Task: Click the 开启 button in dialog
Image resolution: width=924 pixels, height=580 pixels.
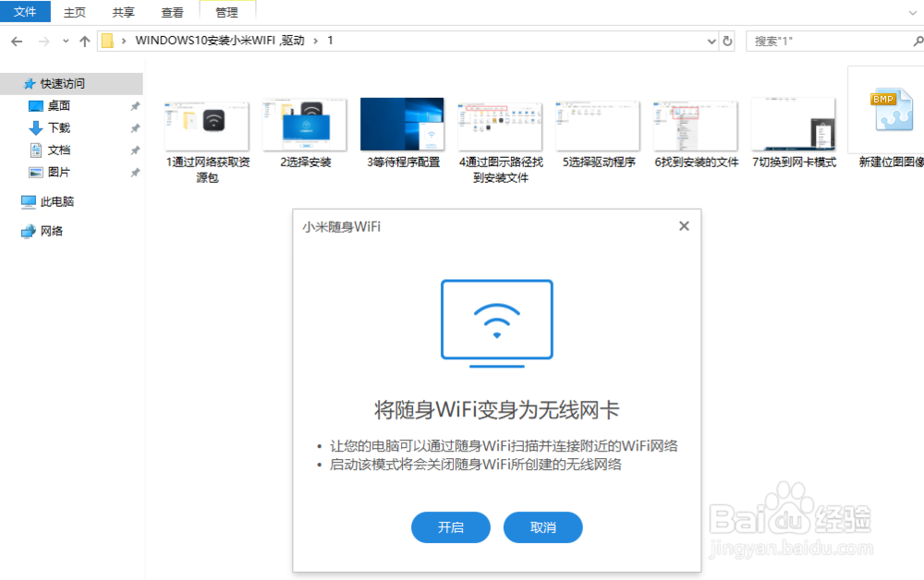Action: coord(451,527)
